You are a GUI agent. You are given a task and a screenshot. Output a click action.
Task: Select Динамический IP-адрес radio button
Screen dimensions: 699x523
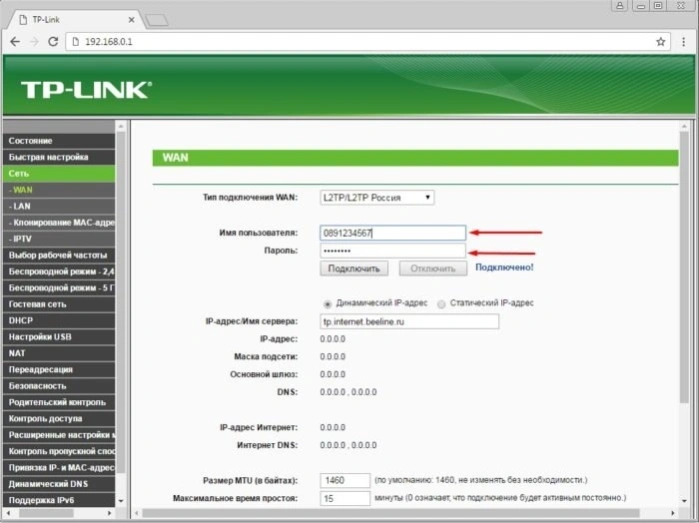[x=328, y=304]
